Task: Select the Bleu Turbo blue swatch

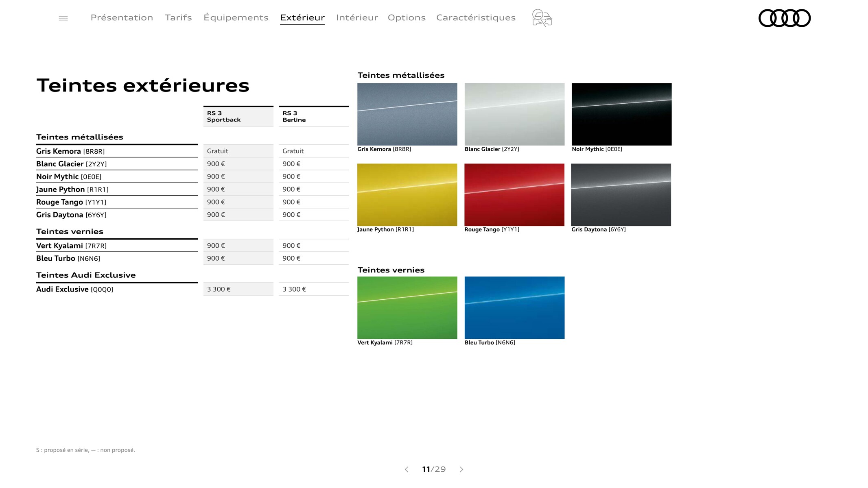Action: [x=514, y=308]
